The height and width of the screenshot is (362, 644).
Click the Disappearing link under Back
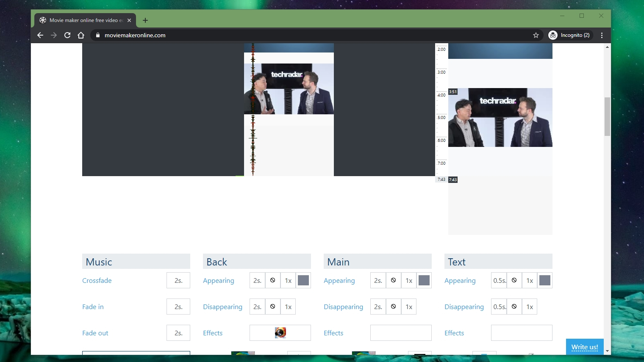(x=223, y=307)
